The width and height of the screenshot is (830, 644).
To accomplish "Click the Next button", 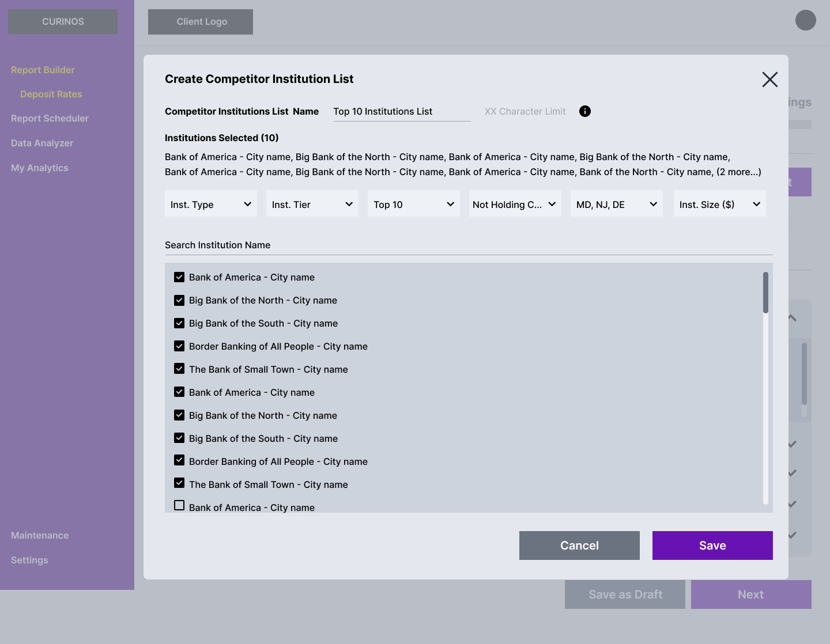I will [x=751, y=594].
